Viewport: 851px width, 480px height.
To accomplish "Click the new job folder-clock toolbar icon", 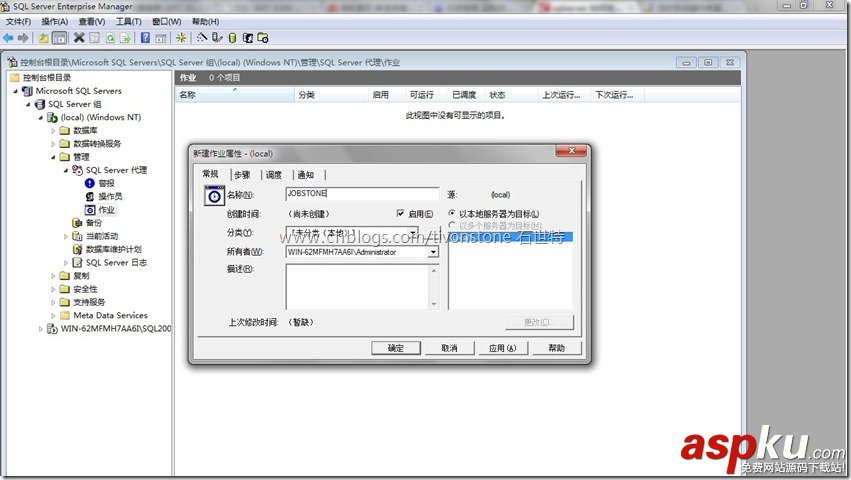I will [x=263, y=37].
